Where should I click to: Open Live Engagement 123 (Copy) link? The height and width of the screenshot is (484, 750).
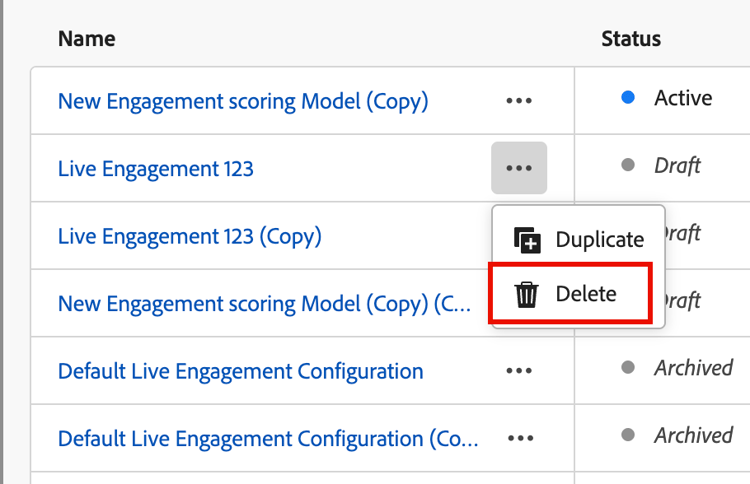(189, 236)
